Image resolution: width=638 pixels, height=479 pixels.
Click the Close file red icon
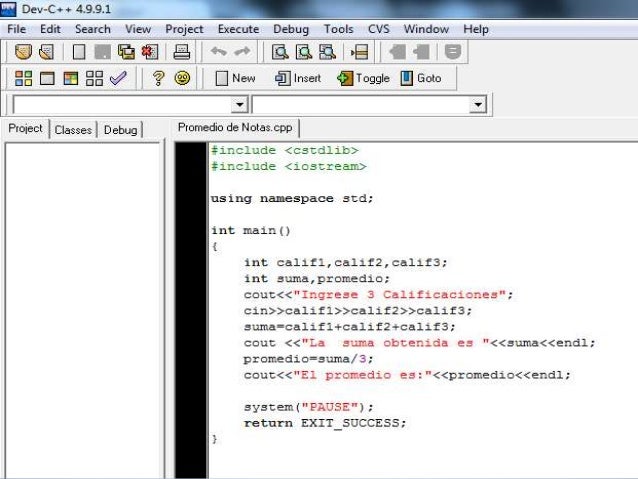pos(150,52)
